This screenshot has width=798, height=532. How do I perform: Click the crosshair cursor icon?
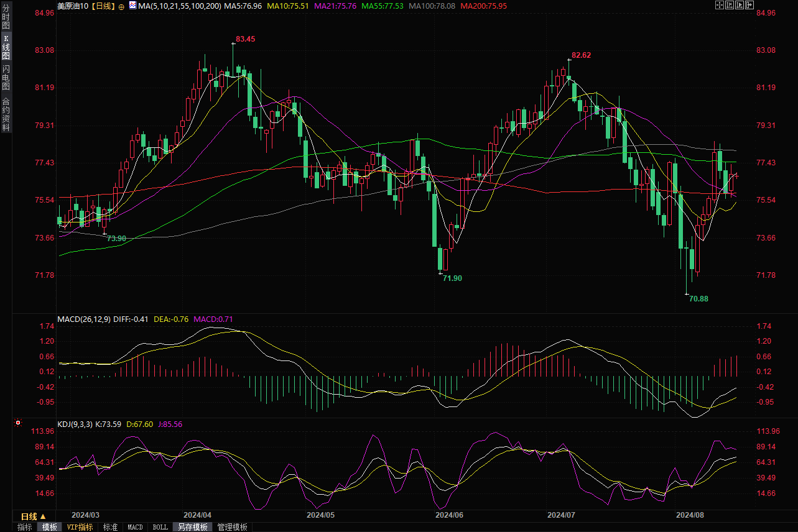click(x=720, y=6)
